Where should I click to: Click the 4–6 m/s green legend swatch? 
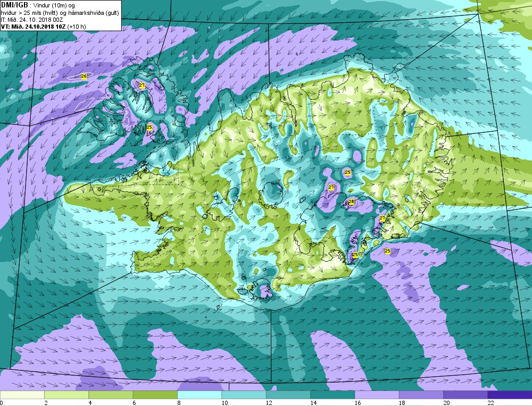pyautogui.click(x=111, y=395)
